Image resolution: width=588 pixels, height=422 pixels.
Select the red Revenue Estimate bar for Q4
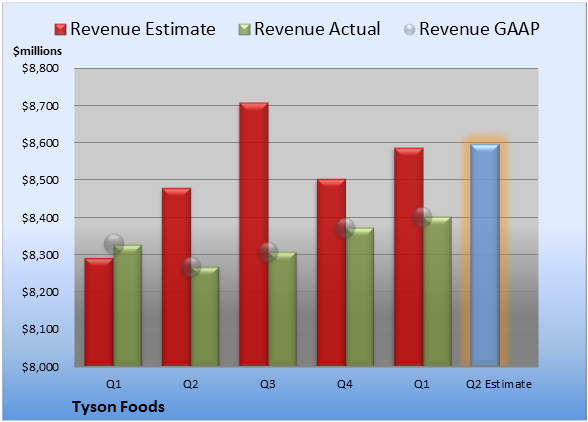click(331, 272)
